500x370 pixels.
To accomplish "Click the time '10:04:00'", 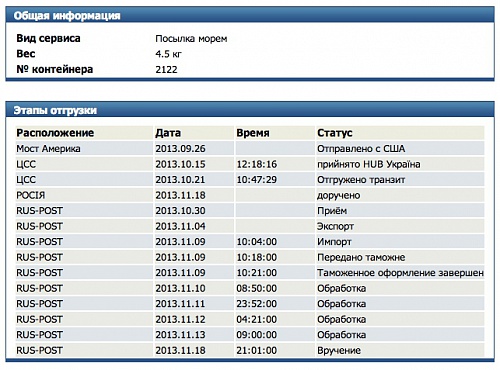I will (257, 242).
